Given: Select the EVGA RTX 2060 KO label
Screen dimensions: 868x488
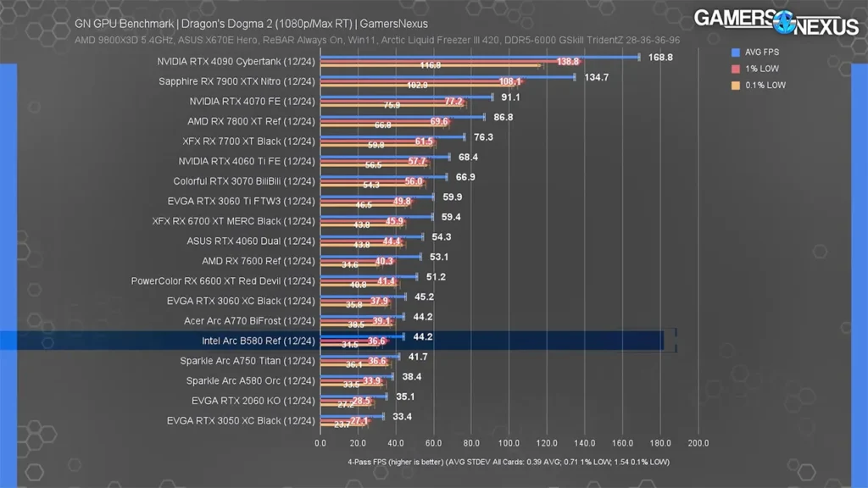Looking at the screenshot, I should pyautogui.click(x=253, y=401).
